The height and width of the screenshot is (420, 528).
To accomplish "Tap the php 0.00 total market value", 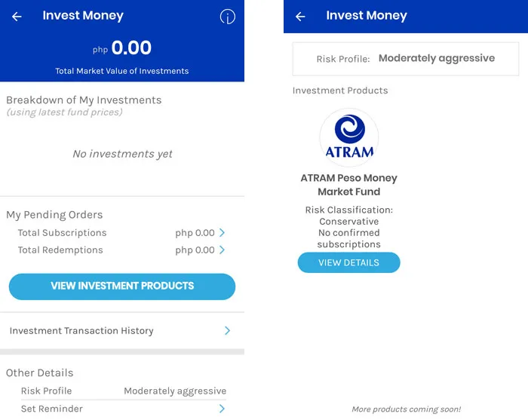I will (122, 48).
